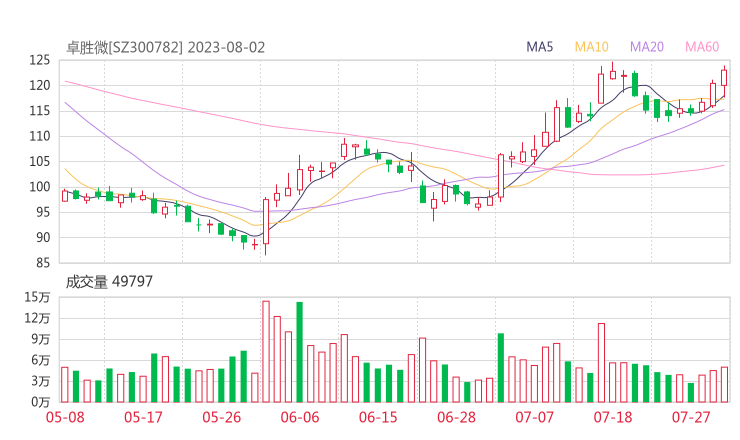Click the 95 price axis label
Image resolution: width=740 pixels, height=440 pixels.
pyautogui.click(x=43, y=212)
